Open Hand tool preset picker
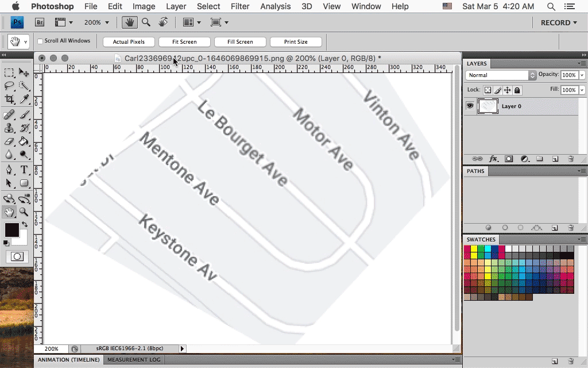Screen dimensions: 588x368 [18, 41]
